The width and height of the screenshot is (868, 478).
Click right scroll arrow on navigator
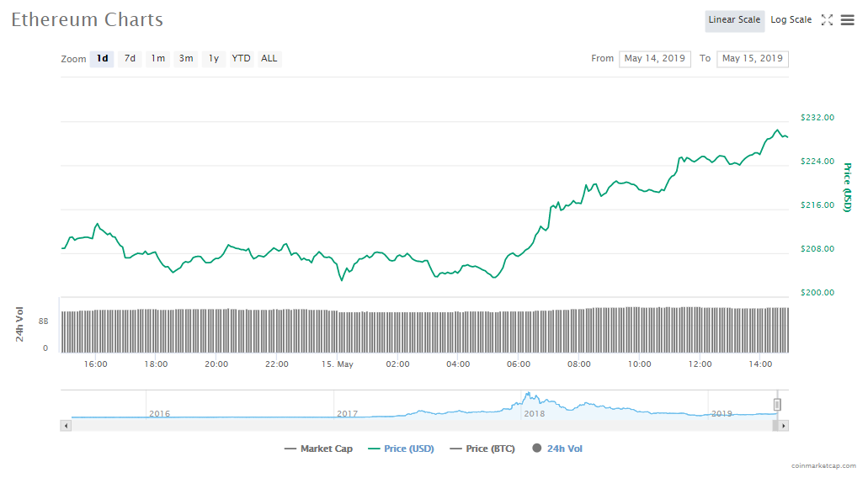point(784,426)
